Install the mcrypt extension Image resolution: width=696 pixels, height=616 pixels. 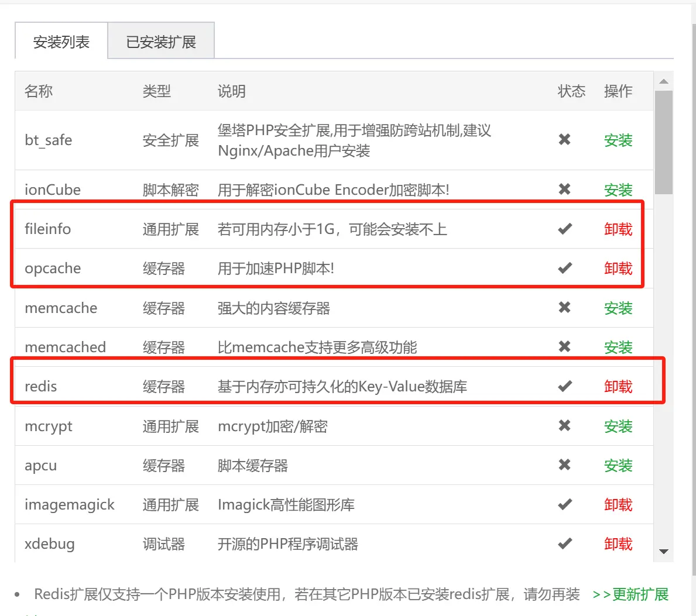tap(618, 426)
